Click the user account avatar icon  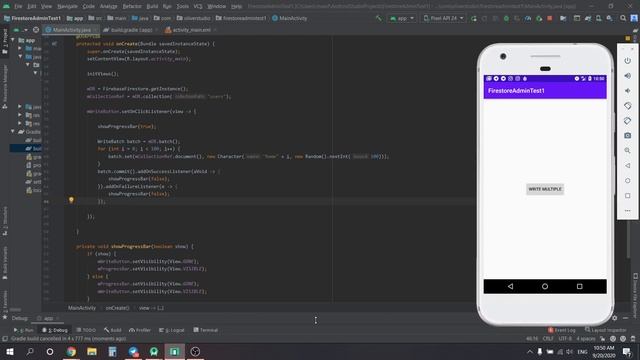[x=634, y=18]
